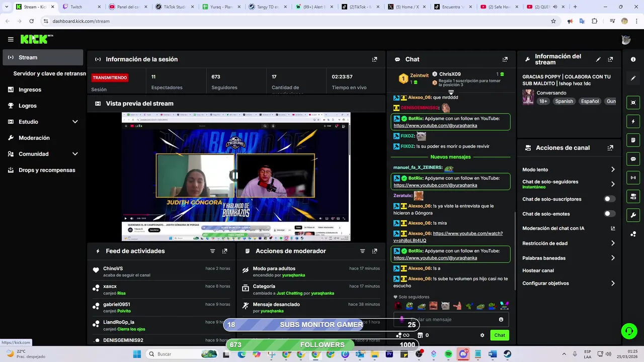The height and width of the screenshot is (362, 644).
Task: Click green support headset button
Action: click(629, 331)
